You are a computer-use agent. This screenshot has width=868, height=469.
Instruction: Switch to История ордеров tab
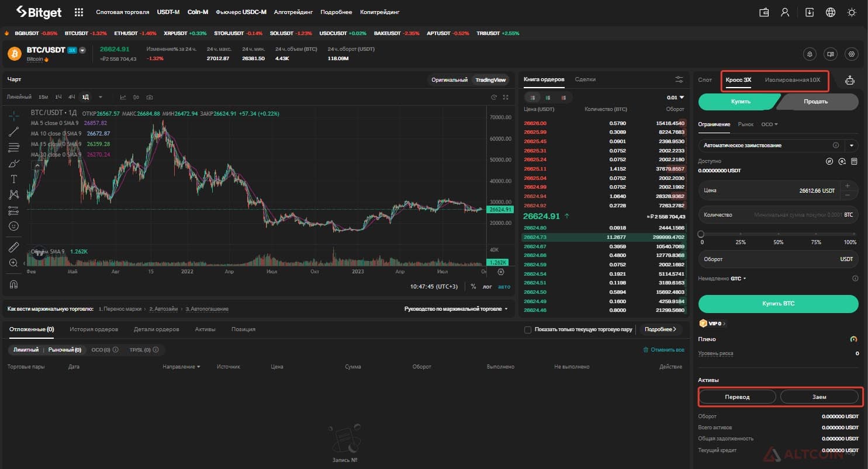coord(94,329)
